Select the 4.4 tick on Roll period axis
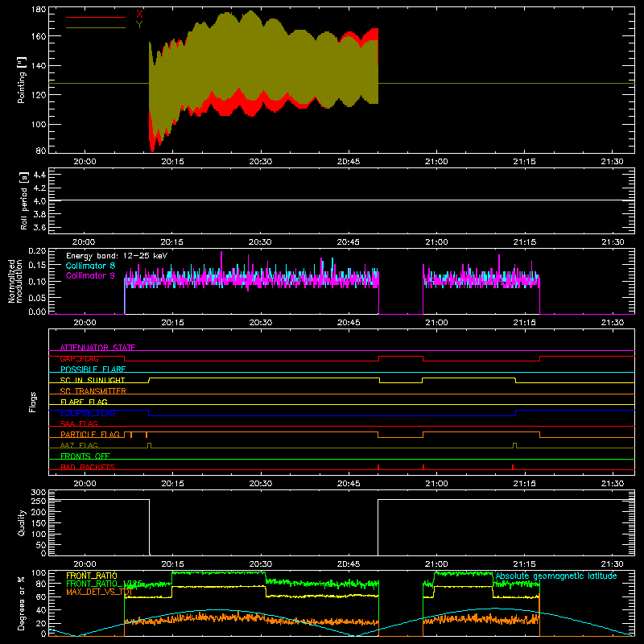This screenshot has height=644, width=644. coord(39,175)
